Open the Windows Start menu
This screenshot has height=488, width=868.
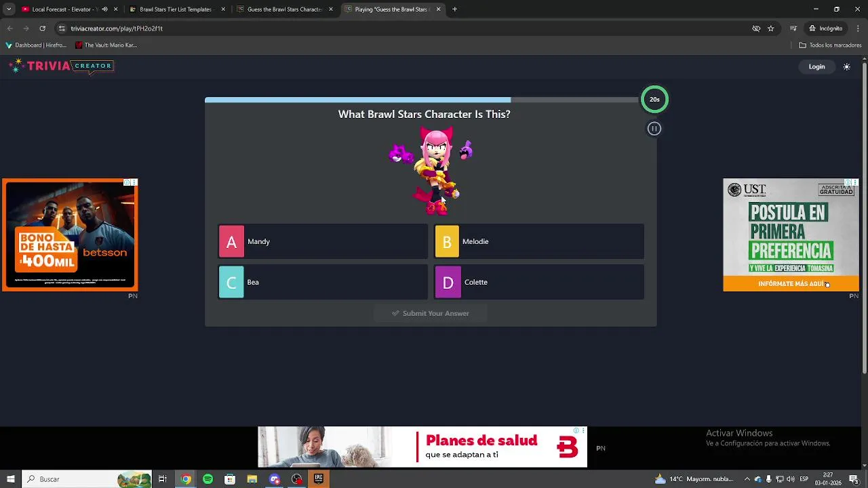coord(11,479)
